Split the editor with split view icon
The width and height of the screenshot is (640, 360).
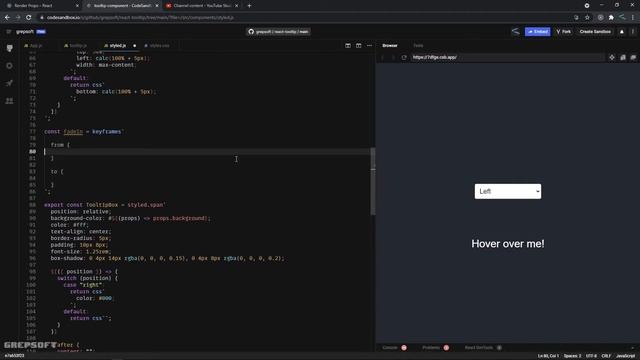click(x=358, y=46)
